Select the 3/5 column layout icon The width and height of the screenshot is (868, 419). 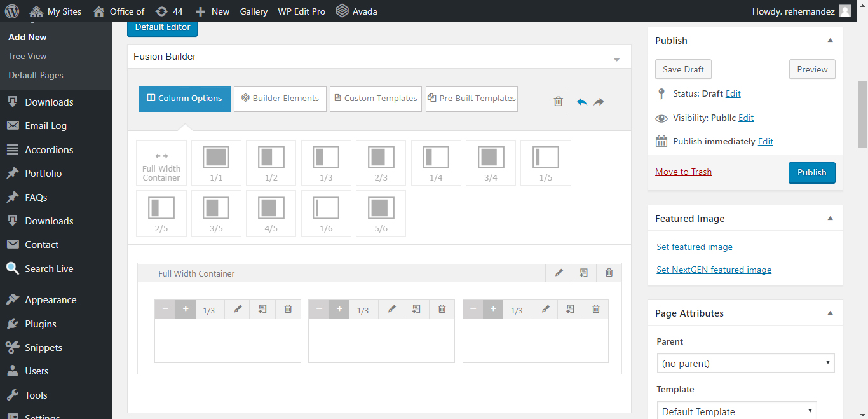point(216,213)
